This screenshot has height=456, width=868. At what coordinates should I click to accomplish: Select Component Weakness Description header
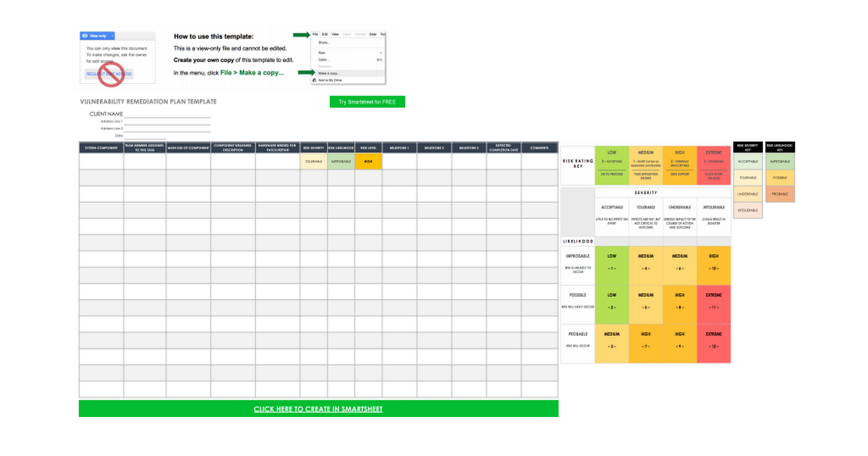coord(233,148)
